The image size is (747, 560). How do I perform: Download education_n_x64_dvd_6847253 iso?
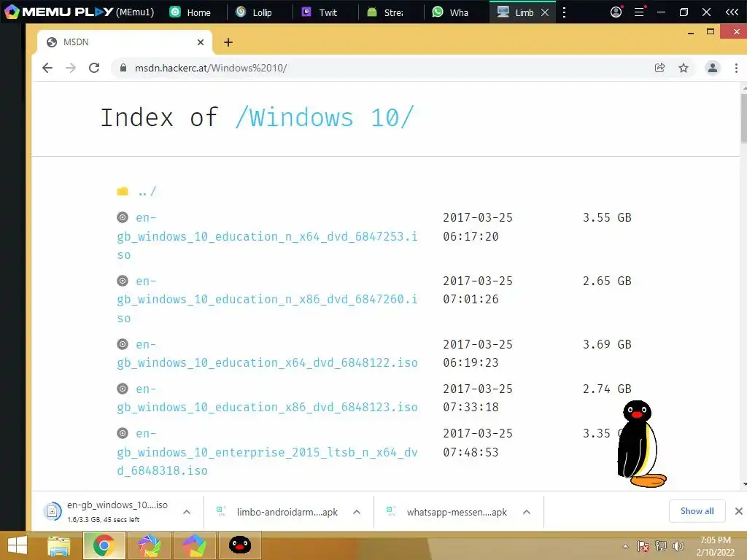pos(267,236)
